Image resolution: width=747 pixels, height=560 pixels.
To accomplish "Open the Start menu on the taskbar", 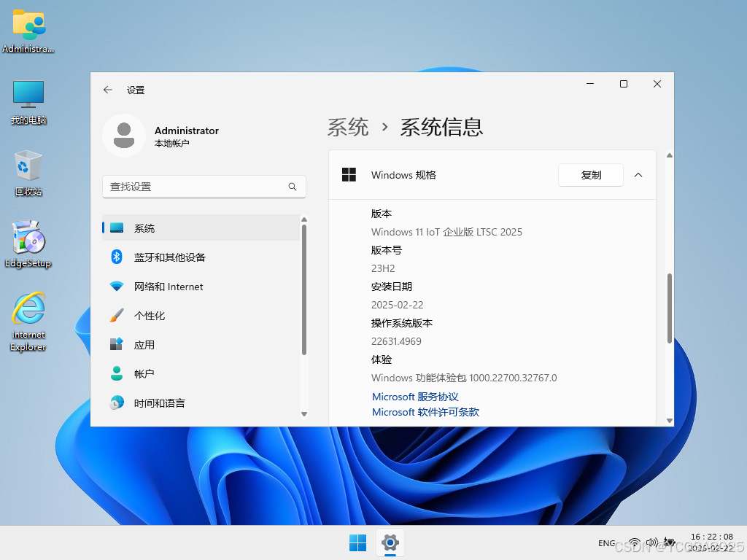I will pyautogui.click(x=357, y=542).
